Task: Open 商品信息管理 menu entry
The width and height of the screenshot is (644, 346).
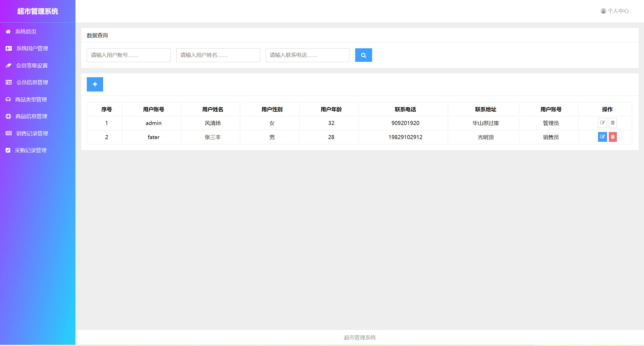Action: tap(31, 116)
